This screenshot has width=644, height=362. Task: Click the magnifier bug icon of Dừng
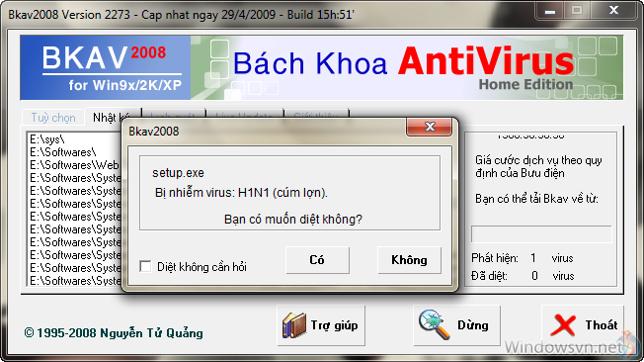(x=434, y=324)
